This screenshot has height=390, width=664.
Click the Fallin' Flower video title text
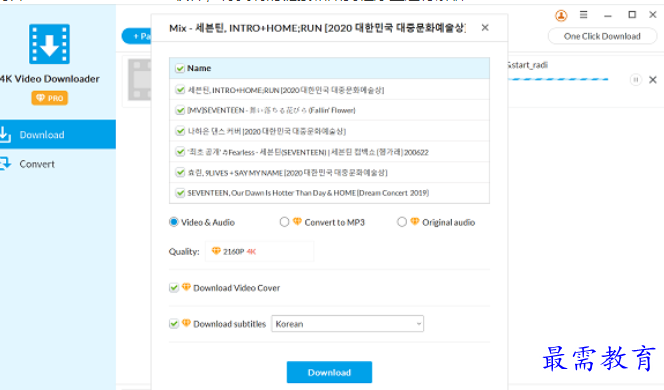click(x=271, y=111)
